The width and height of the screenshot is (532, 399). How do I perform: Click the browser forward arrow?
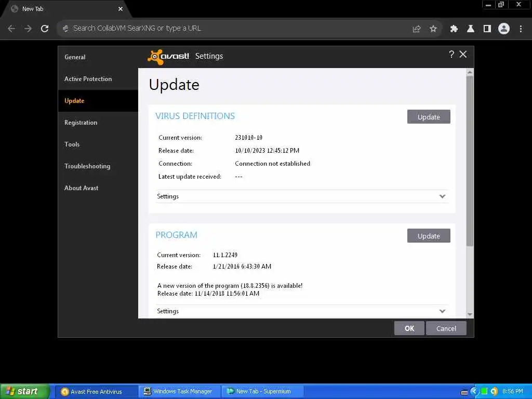(x=28, y=29)
